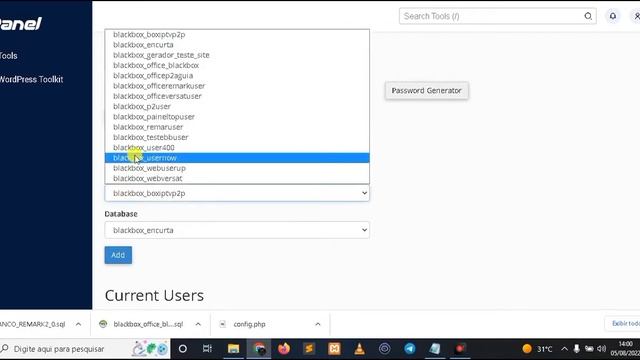This screenshot has height=360, width=640.
Task: Choose blackbox_webuserup from the list
Action: [x=237, y=168]
